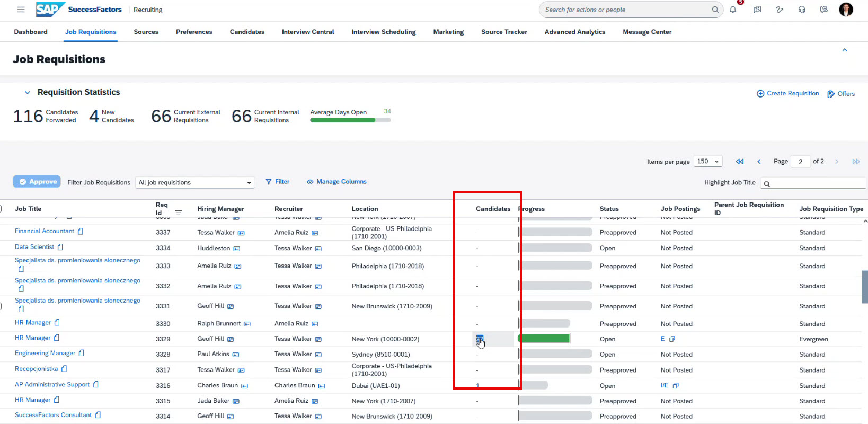Image resolution: width=868 pixels, height=424 pixels.
Task: Click the headset support icon
Action: coord(802,10)
